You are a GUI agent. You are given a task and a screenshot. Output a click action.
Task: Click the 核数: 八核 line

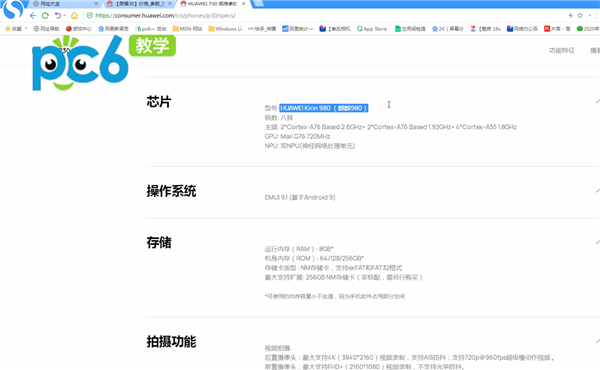[279, 117]
